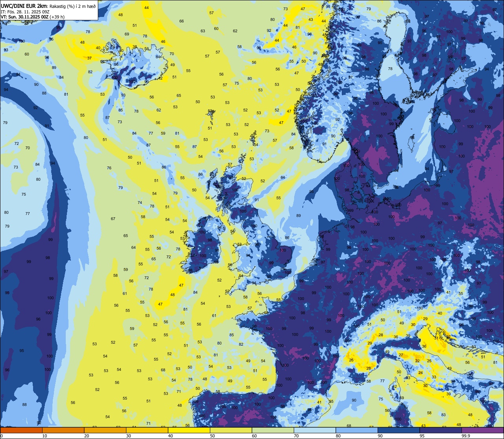
Task: Click the 70–80 pale blue legend swatch
Action: [315, 430]
